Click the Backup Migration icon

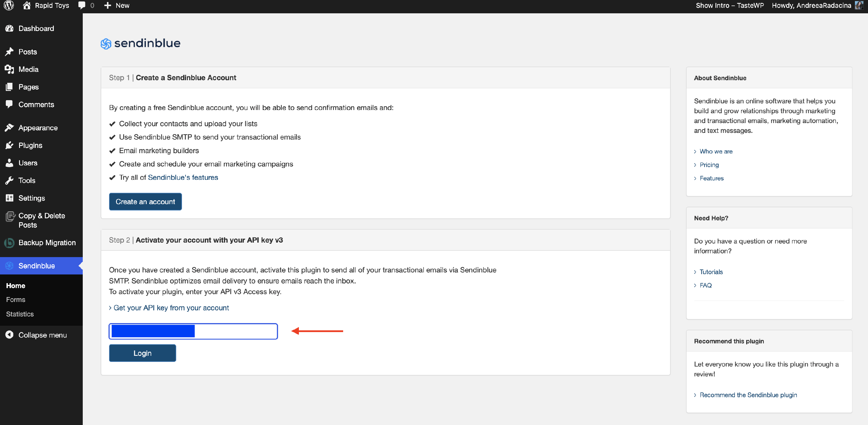click(x=10, y=243)
